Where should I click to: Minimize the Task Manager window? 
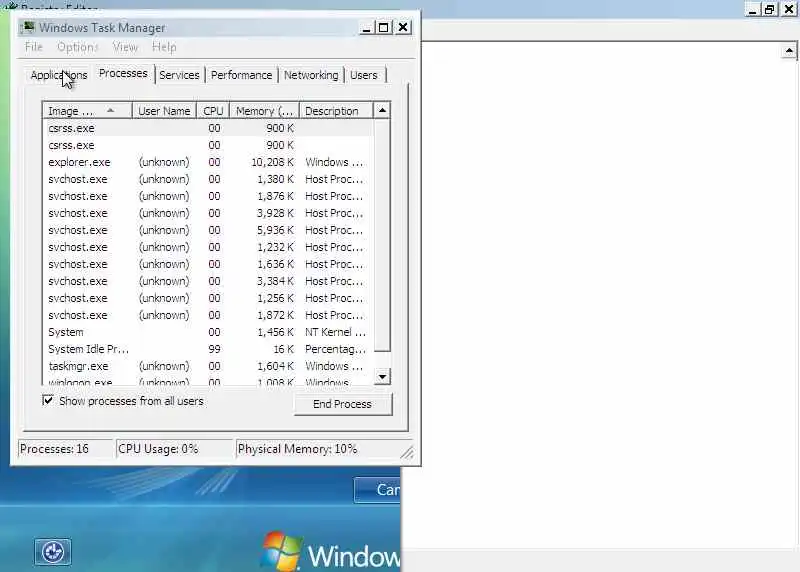coord(366,28)
